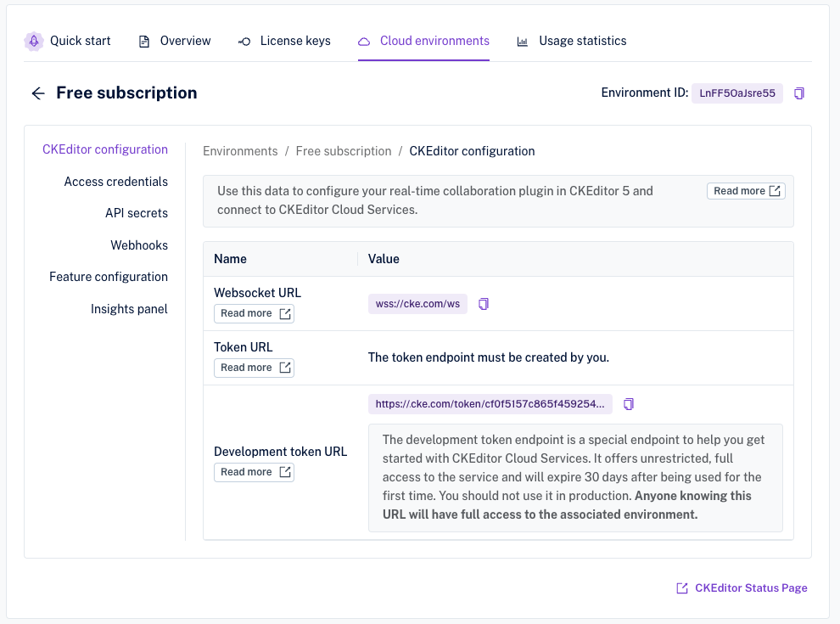Viewport: 840px width, 624px height.
Task: View the Usage statistics tab
Action: point(572,41)
